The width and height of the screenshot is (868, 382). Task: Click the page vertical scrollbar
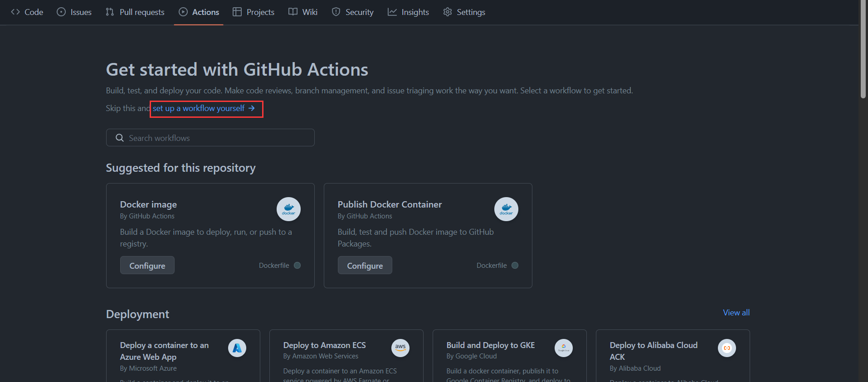pos(863,50)
